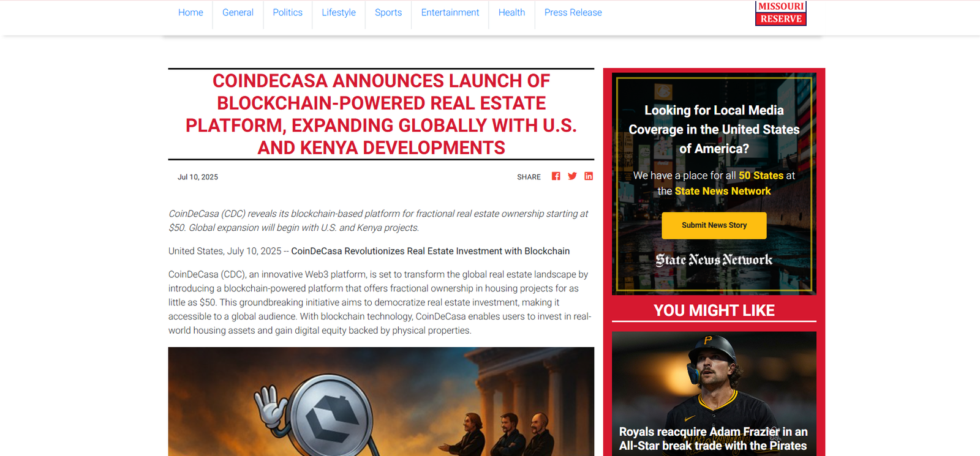Open the Royals reacquire Adam Frazier story
The width and height of the screenshot is (980, 456).
click(713, 439)
